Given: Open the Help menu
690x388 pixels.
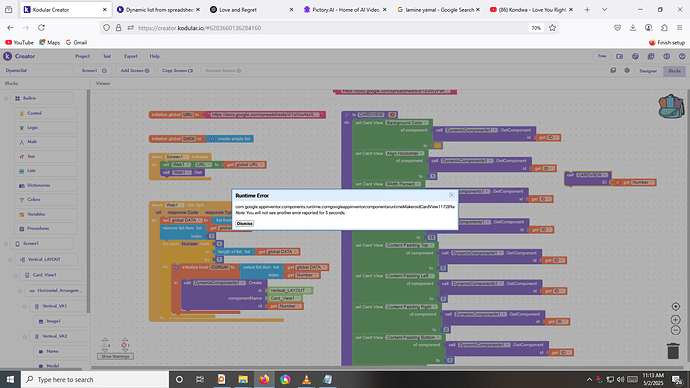Looking at the screenshot, I should coord(154,56).
